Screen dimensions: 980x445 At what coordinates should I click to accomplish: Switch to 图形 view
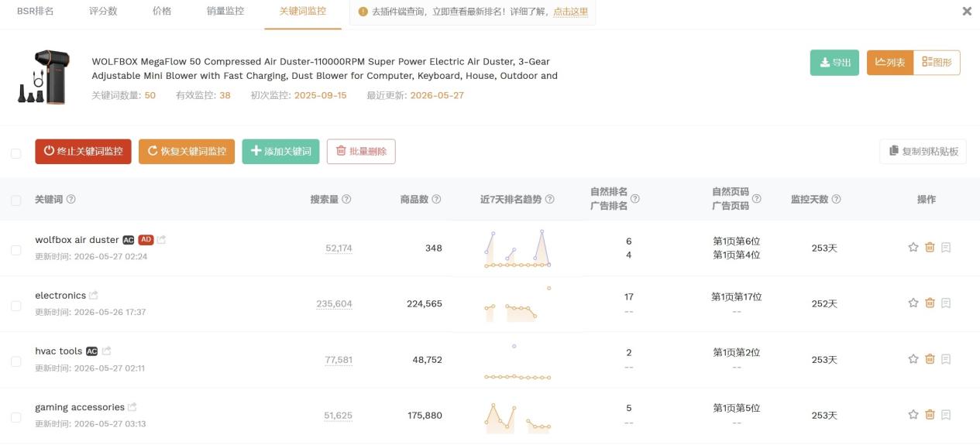point(937,63)
